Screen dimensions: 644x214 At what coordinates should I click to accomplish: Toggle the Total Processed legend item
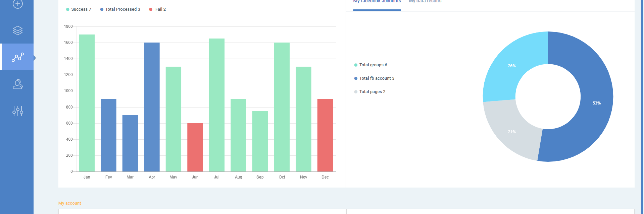point(120,9)
